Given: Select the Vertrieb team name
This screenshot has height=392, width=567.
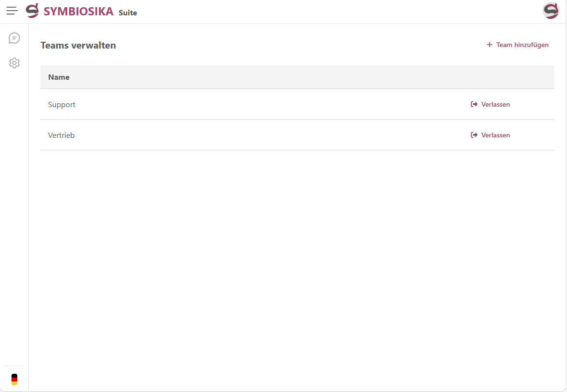Looking at the screenshot, I should click(x=62, y=135).
